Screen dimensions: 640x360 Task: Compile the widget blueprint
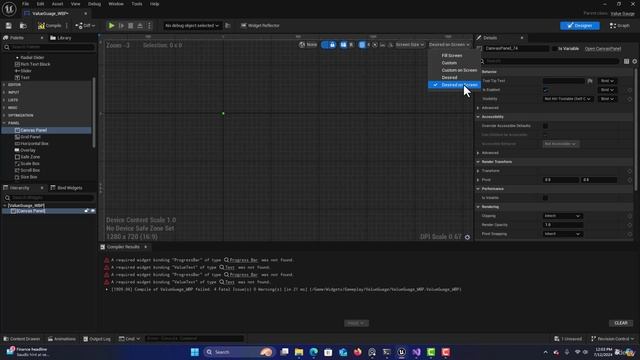50,26
